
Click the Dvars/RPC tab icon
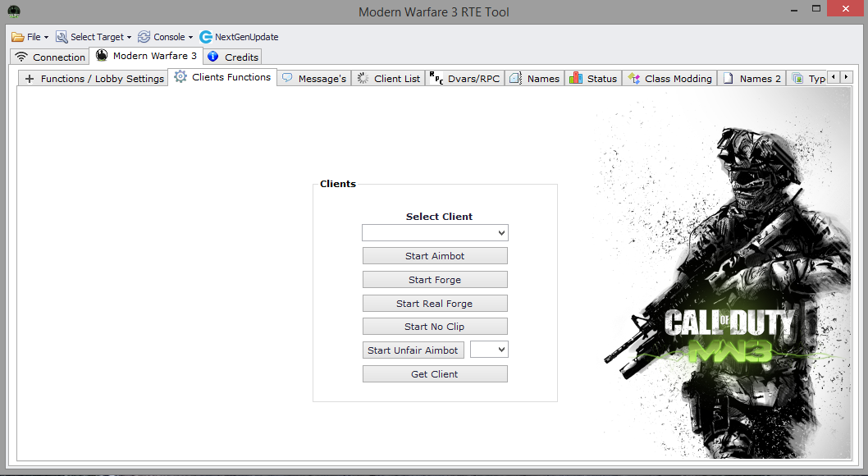click(x=436, y=78)
